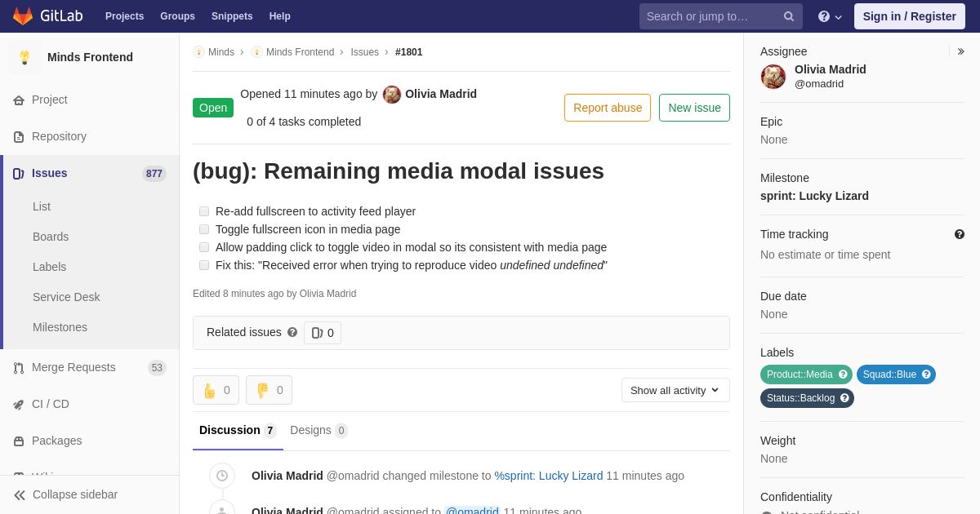Open Labels in sidebar

coord(49,267)
